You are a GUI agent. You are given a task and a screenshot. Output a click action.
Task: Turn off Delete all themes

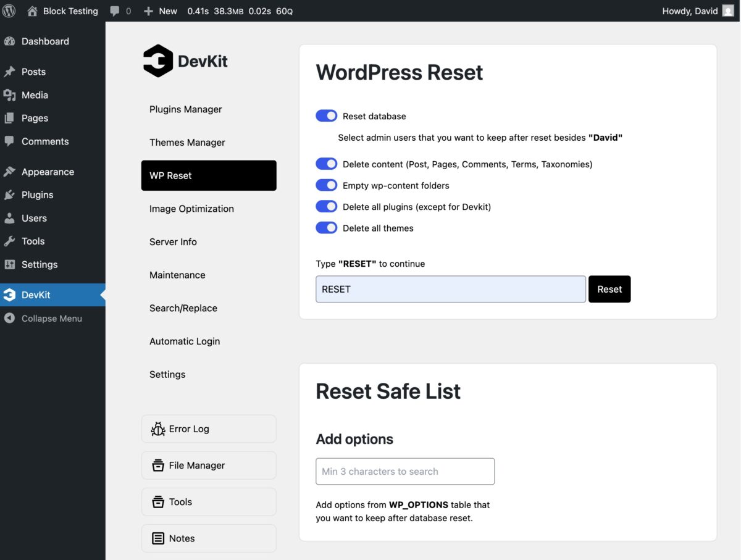tap(326, 227)
